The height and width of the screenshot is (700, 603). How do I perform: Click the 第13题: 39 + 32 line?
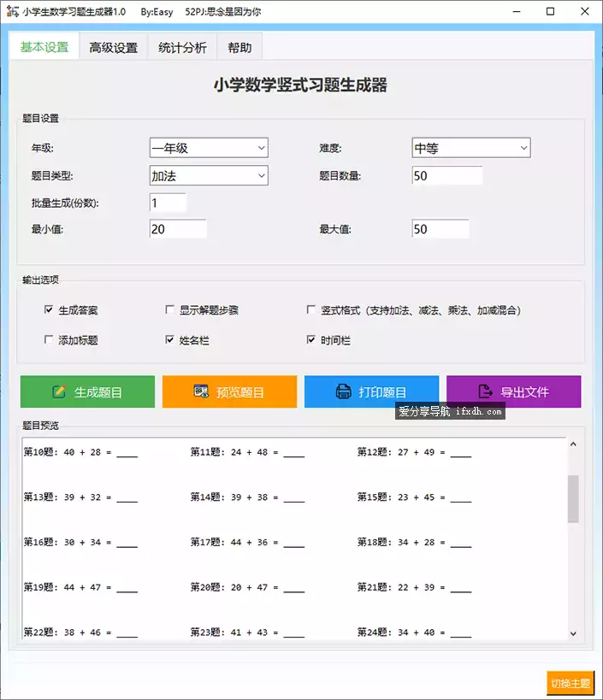click(x=80, y=497)
